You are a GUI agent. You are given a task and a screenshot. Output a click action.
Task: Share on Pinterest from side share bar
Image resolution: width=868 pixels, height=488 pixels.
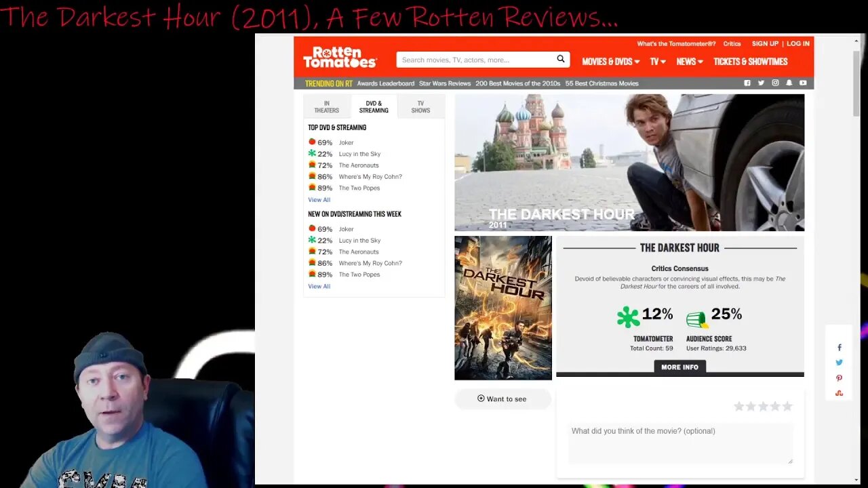pos(839,378)
